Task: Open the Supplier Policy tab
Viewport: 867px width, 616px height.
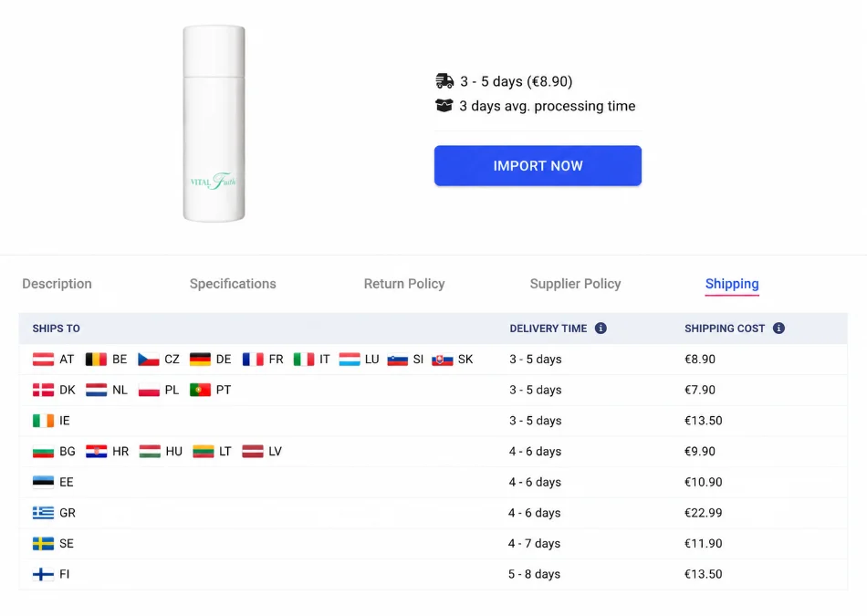Action: click(575, 284)
